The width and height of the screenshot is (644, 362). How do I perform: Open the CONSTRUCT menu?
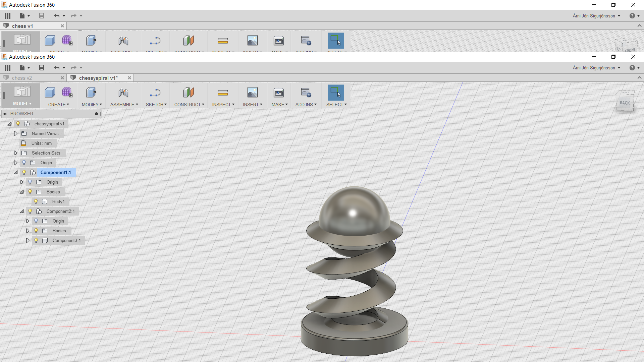(x=189, y=105)
